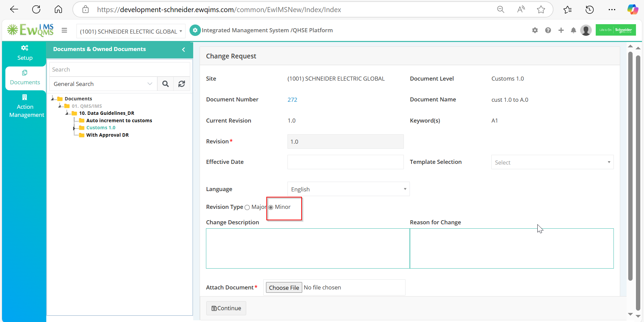
Task: Open the zoom magnifier in address bar
Action: (500, 9)
